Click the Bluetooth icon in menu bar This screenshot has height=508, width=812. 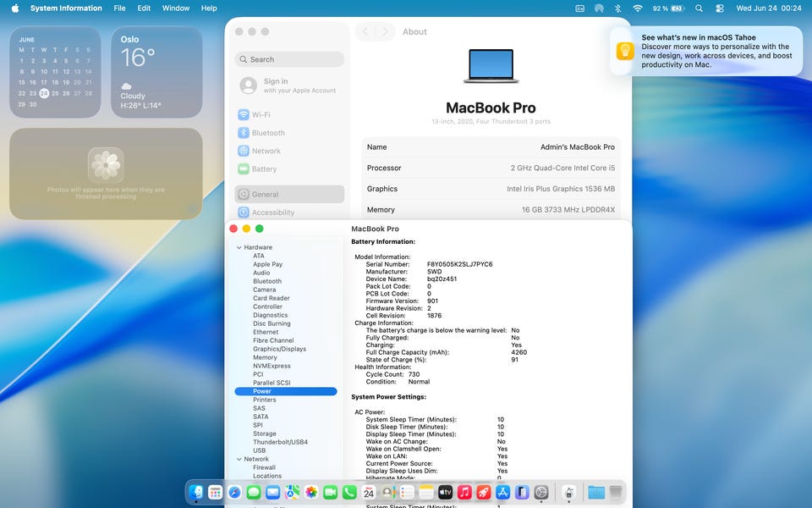pyautogui.click(x=617, y=8)
